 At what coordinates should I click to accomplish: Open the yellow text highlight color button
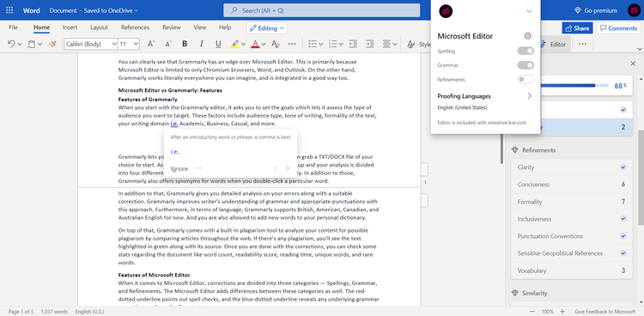235,44
